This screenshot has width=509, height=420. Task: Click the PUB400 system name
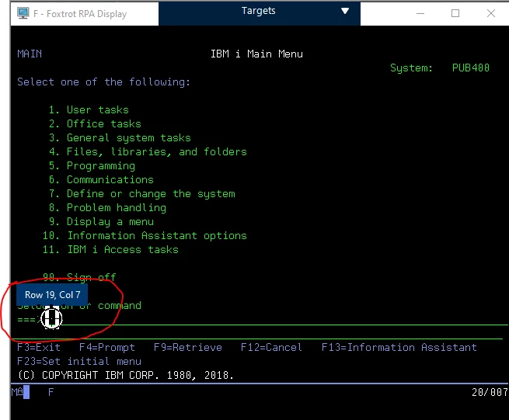point(471,68)
